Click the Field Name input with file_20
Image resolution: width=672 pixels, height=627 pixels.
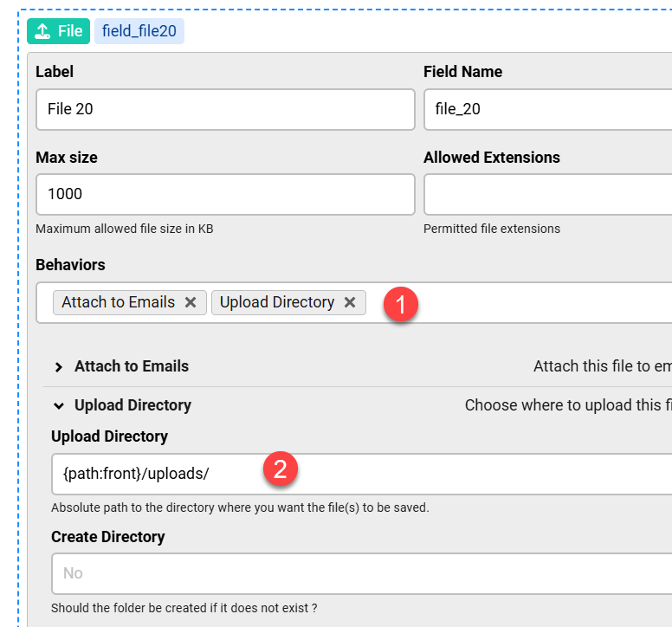coord(547,109)
